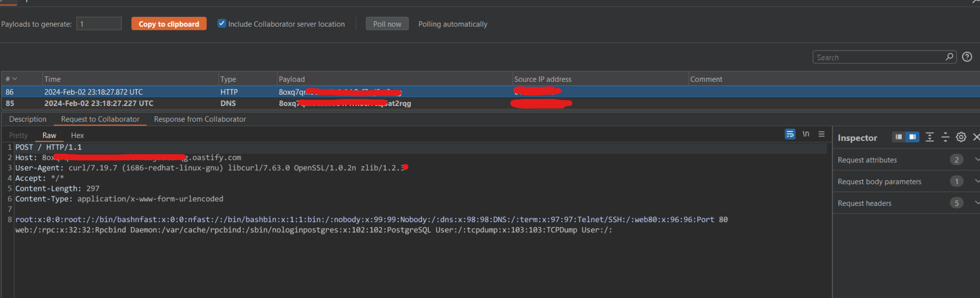Dock Inspector panel to the left
The image size is (980, 298).
(899, 137)
